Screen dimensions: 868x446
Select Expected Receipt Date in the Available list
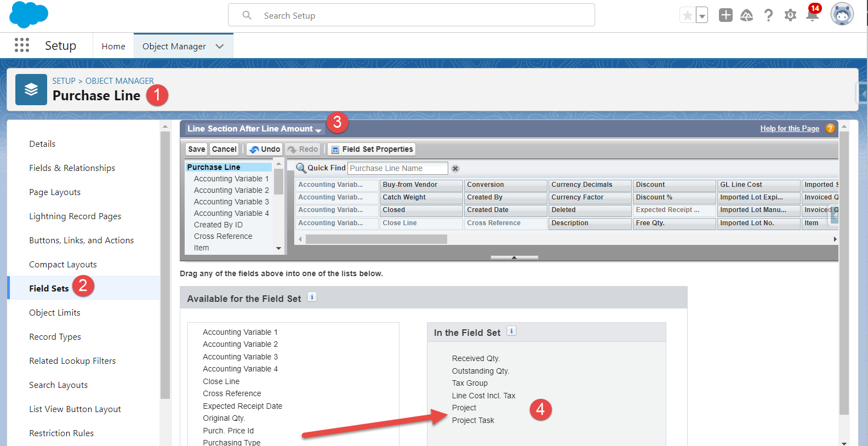point(243,406)
